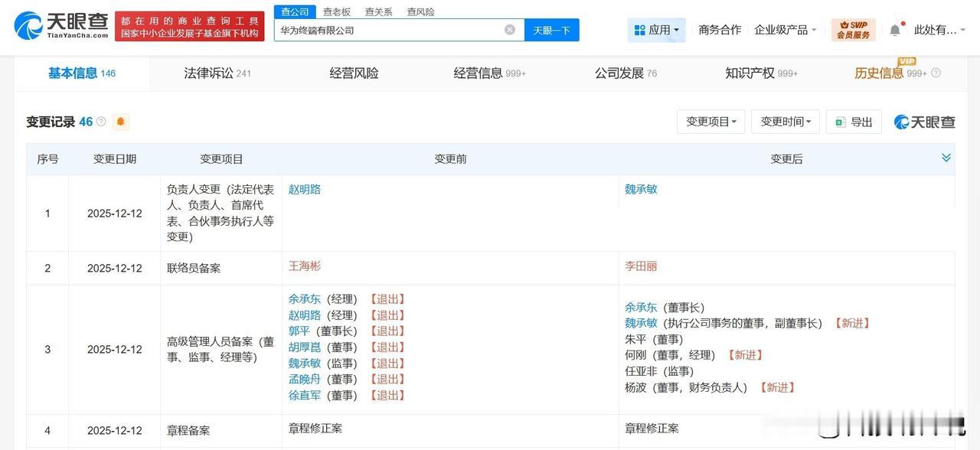Open 余承东 (董事长) link in 变更后

[x=641, y=307]
